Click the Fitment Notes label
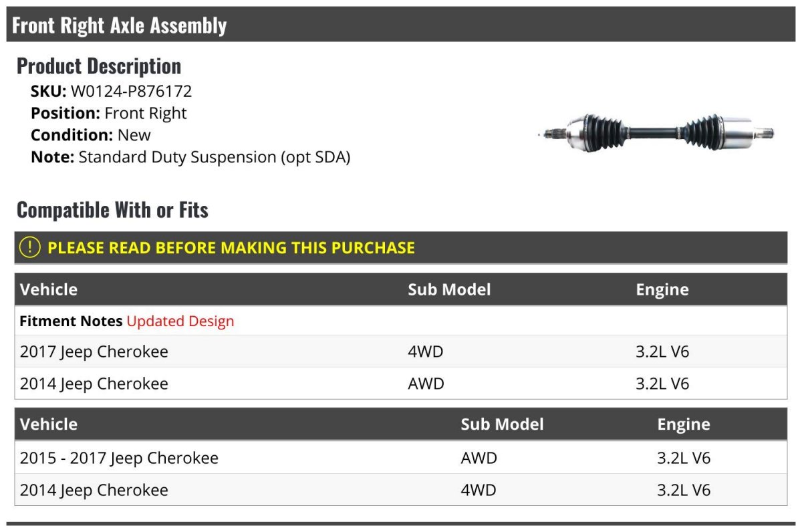Image resolution: width=802 pixels, height=532 pixels. point(71,321)
